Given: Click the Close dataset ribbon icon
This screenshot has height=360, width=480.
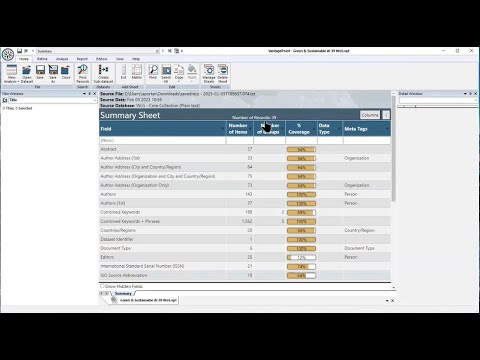Looking at the screenshot, I should click(x=66, y=72).
